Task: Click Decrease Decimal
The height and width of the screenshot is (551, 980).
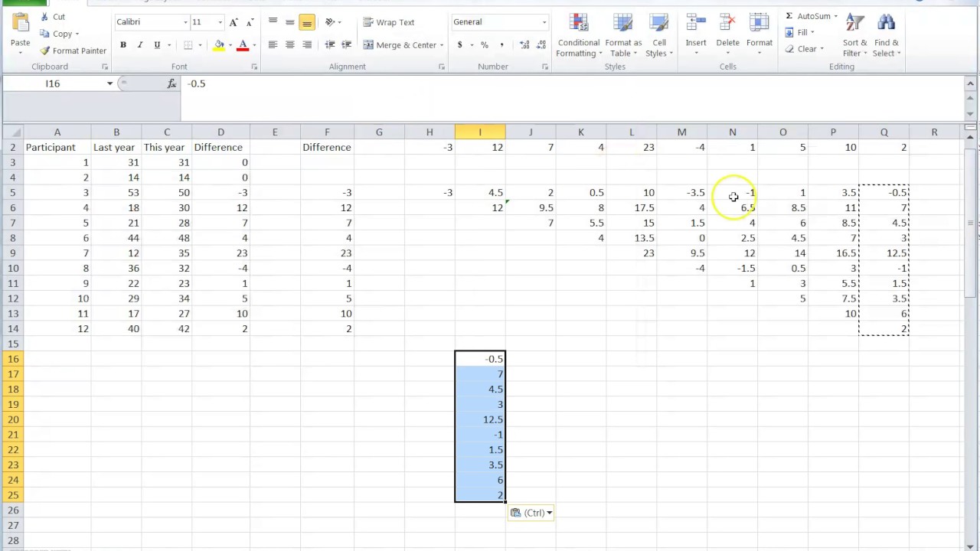Action: point(542,45)
